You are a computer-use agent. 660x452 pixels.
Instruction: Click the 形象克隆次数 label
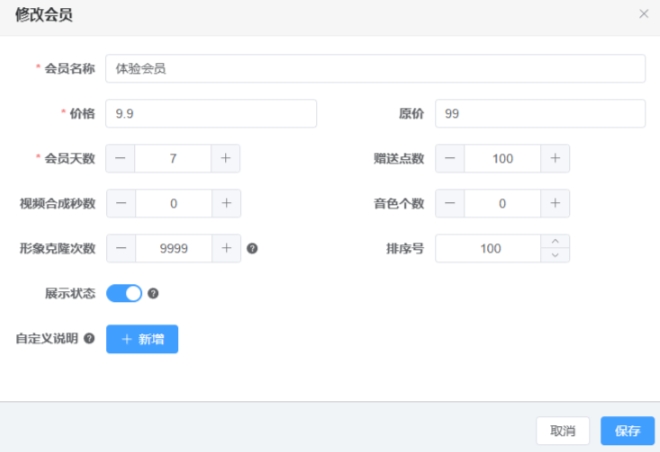(x=58, y=248)
